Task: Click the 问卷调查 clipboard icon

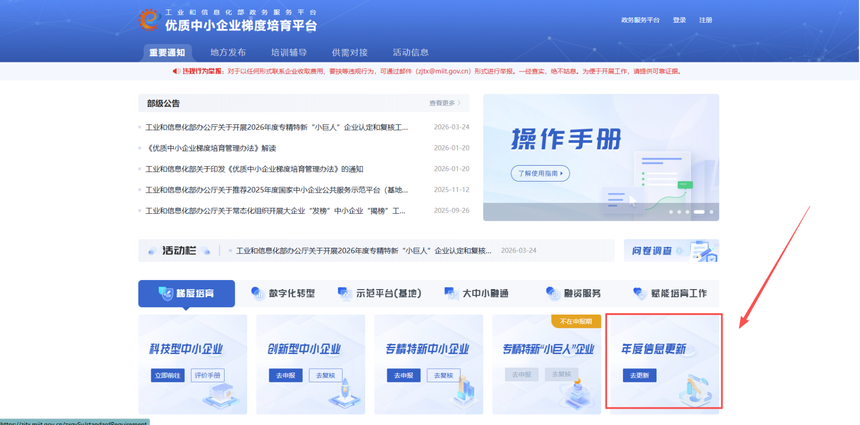Action: click(704, 251)
